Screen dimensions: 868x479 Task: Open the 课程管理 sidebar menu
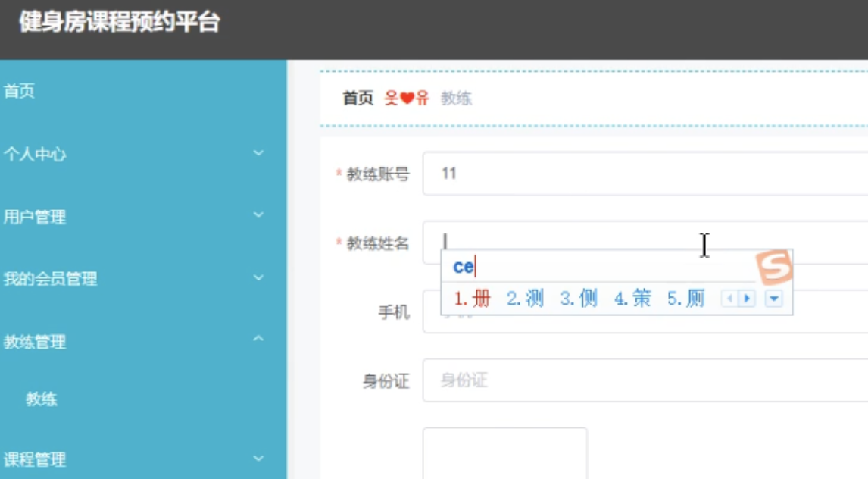point(143,459)
